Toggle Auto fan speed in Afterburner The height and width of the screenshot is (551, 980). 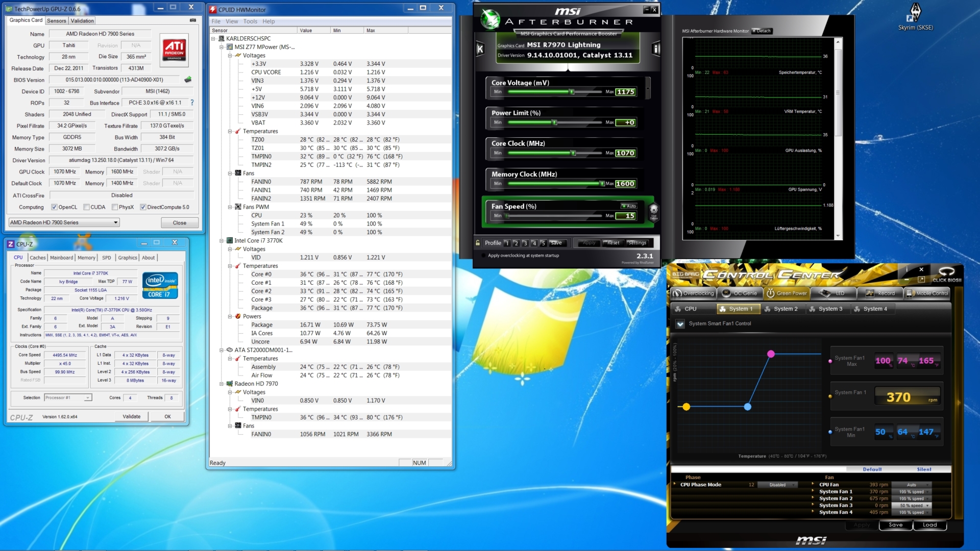629,206
